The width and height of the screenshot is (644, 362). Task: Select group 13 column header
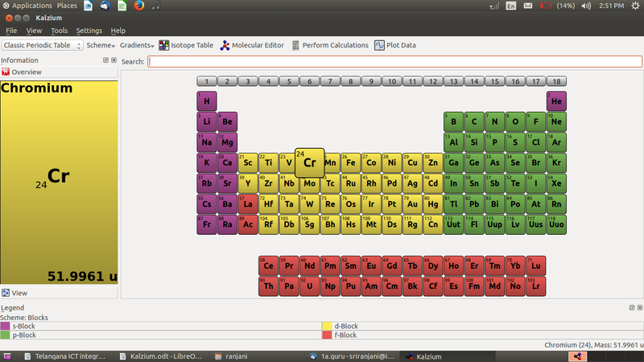click(x=453, y=81)
